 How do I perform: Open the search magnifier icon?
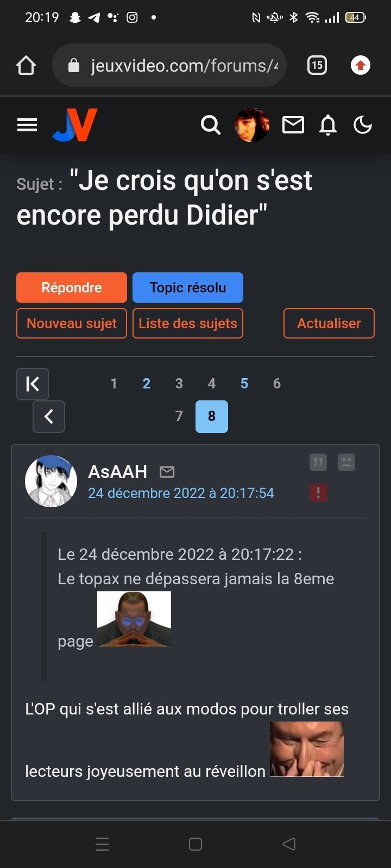(211, 125)
